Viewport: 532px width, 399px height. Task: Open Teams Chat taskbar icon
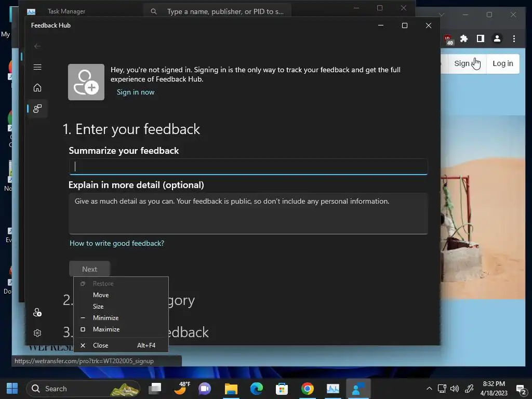[x=205, y=389]
